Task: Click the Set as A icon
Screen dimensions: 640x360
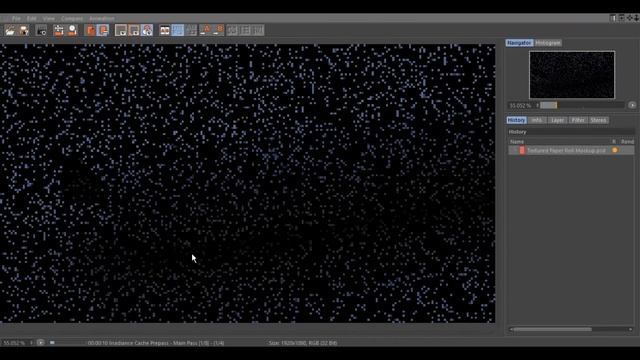Action: [205, 30]
